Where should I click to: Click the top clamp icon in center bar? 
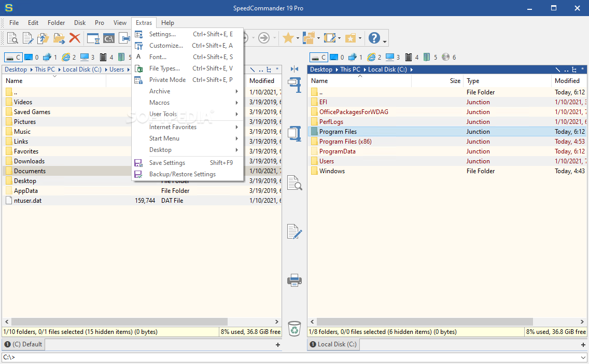[x=294, y=85]
